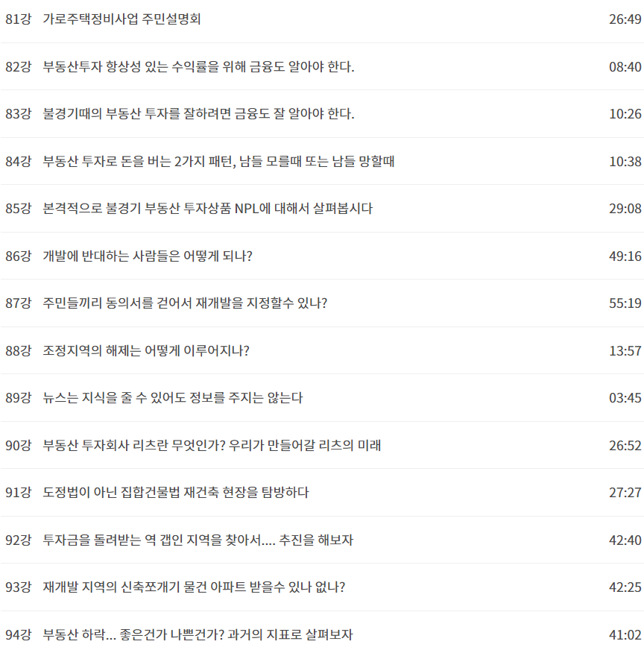Click the 42:40 duration of 92강
This screenshot has width=644, height=653.
625,540
